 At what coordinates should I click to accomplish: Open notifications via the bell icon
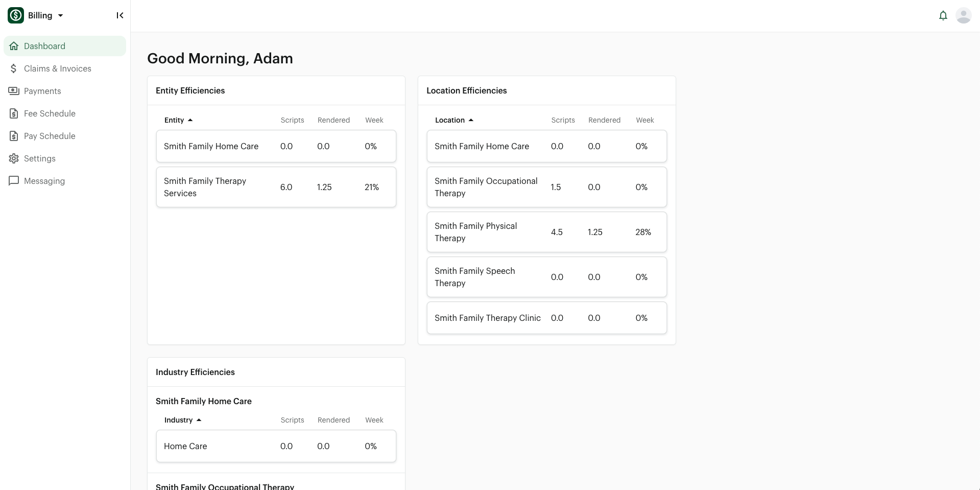pyautogui.click(x=943, y=16)
